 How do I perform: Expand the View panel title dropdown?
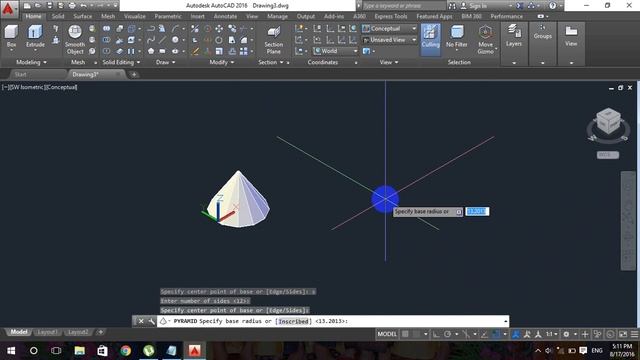[x=389, y=62]
